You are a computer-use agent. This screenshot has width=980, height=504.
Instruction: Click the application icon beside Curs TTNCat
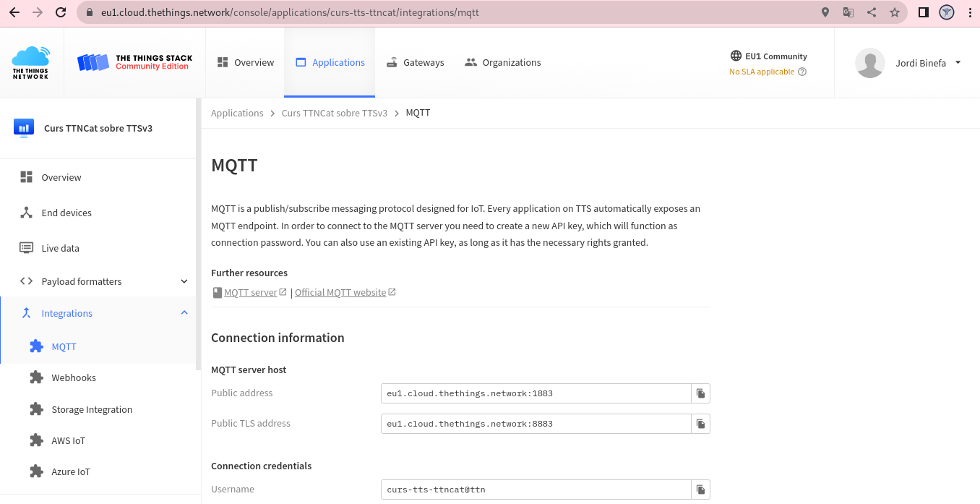(24, 128)
